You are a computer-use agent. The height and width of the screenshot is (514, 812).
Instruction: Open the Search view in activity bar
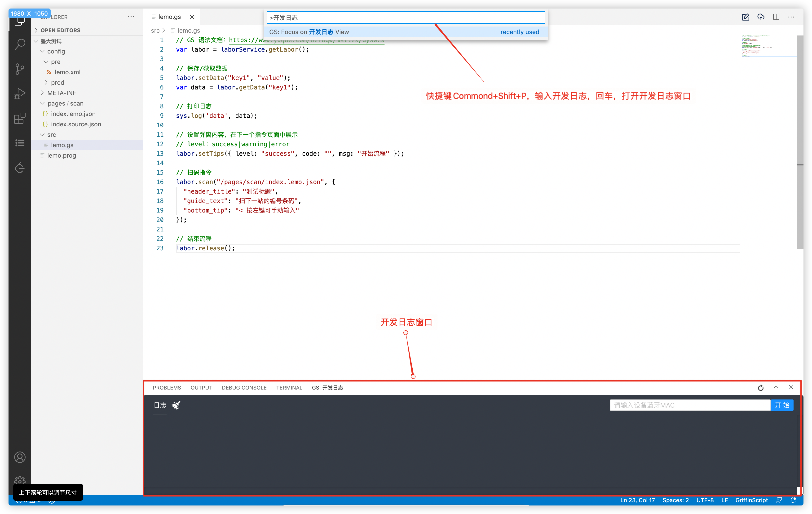pyautogui.click(x=20, y=44)
